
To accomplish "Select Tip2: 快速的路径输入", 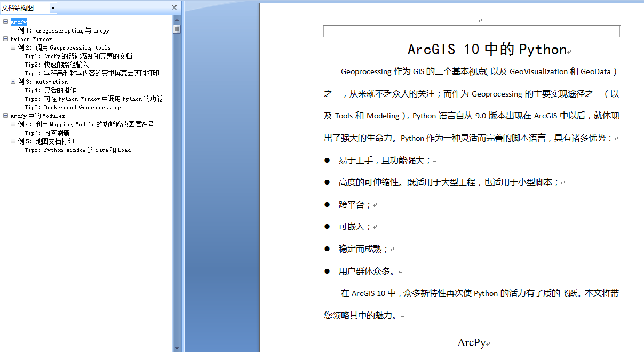I will (57, 65).
